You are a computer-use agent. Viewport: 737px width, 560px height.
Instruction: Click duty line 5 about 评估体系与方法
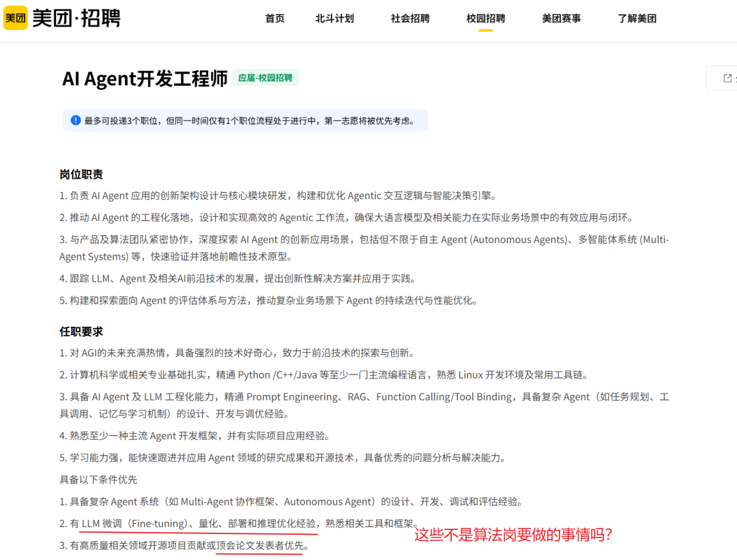pyautogui.click(x=268, y=301)
